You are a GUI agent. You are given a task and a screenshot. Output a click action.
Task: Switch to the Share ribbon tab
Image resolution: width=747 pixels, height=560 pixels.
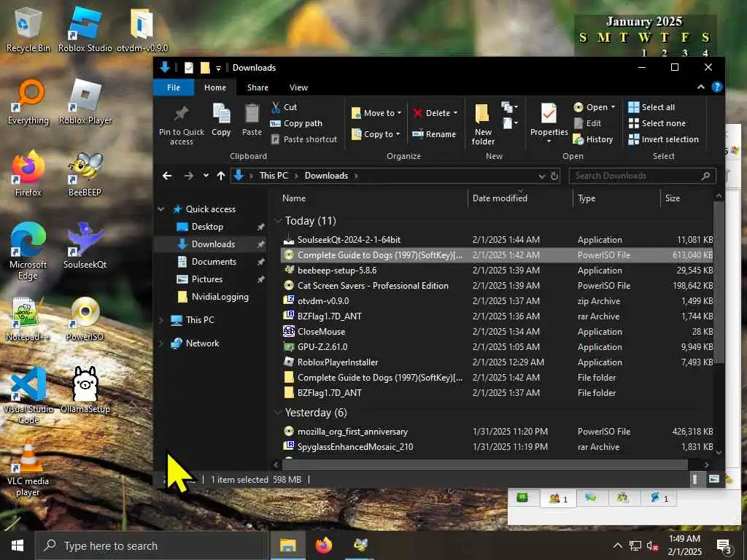click(258, 87)
